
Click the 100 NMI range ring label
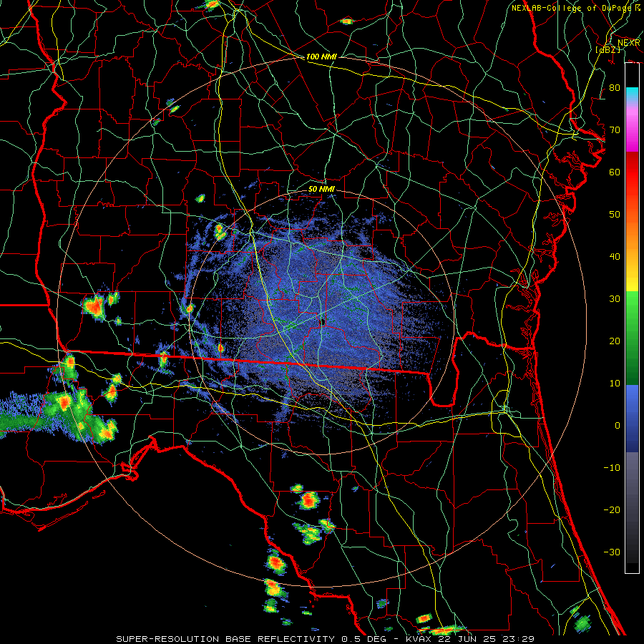pyautogui.click(x=321, y=57)
